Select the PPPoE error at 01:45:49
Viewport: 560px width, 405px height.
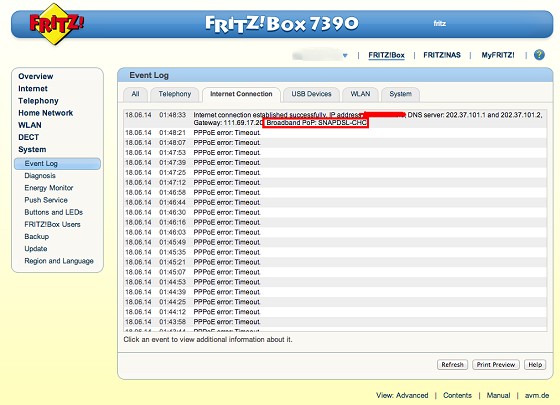(x=335, y=242)
